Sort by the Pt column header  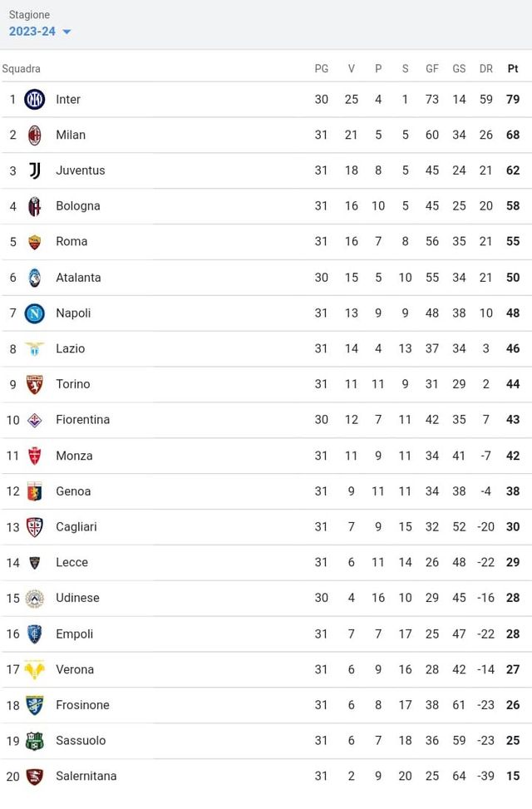(513, 69)
